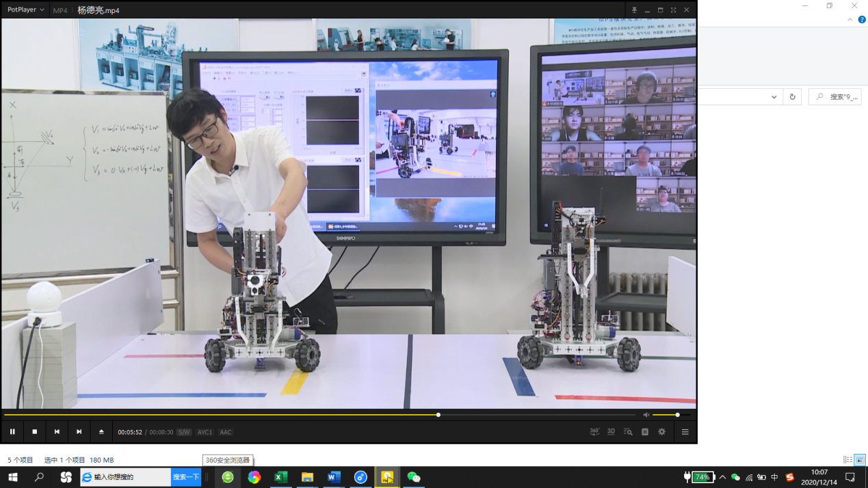Screen dimensions: 868x488
Task: Toggle pin PotPlayer window on top
Action: tap(634, 10)
